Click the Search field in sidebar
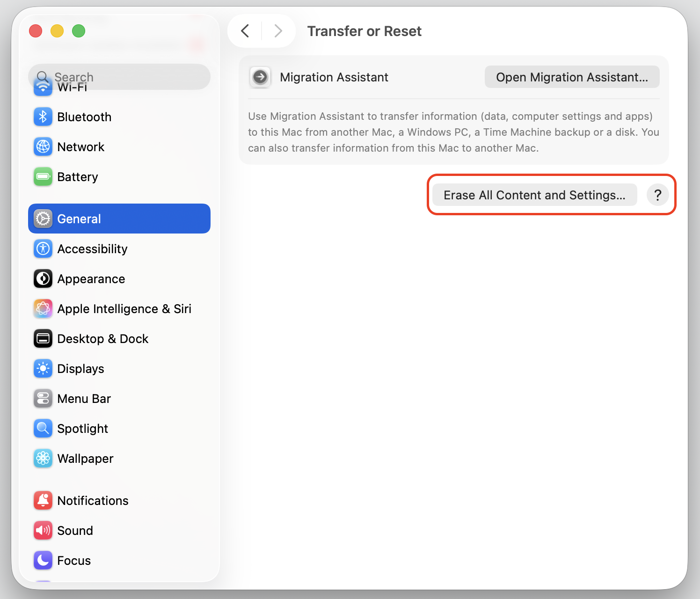 tap(119, 77)
